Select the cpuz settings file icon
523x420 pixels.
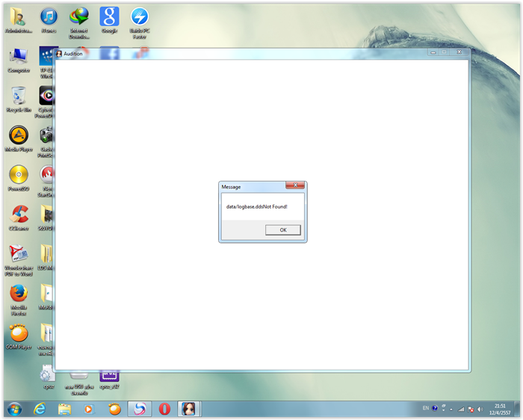coord(48,377)
